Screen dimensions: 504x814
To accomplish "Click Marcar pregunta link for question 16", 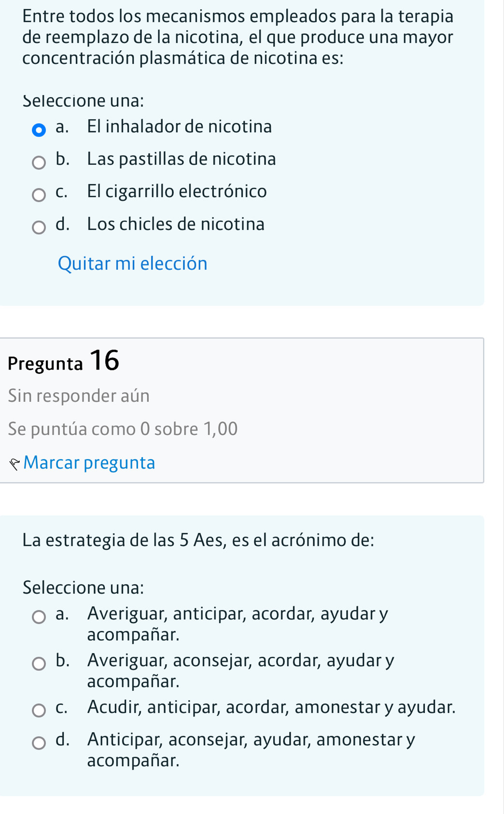I will coord(89,463).
